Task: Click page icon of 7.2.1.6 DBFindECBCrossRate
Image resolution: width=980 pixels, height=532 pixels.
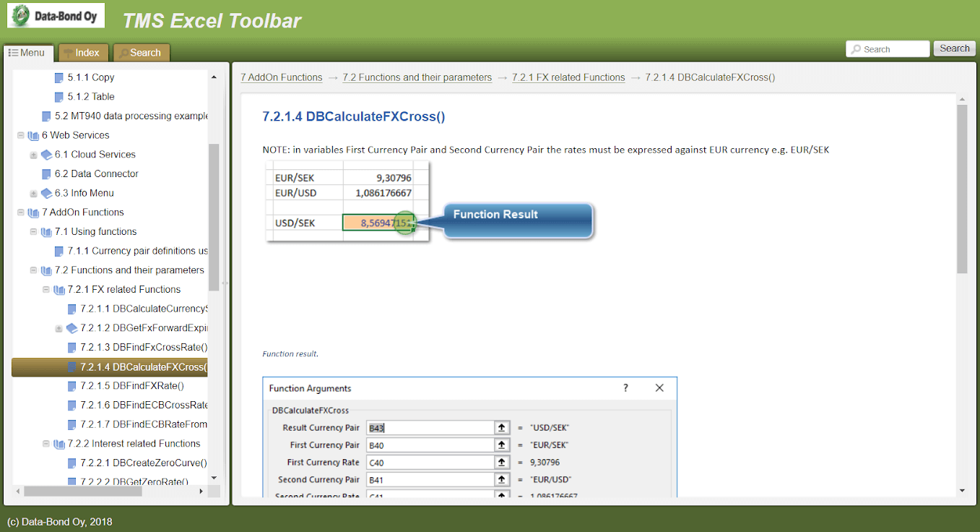Action: tap(72, 406)
